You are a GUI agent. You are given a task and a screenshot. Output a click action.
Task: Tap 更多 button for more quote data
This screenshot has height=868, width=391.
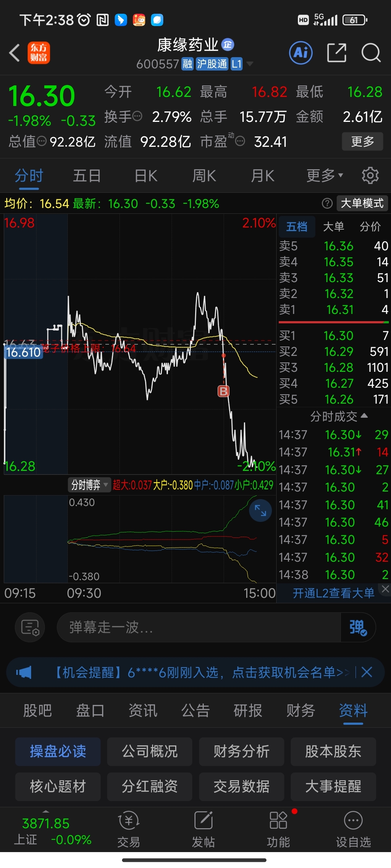coord(362,141)
